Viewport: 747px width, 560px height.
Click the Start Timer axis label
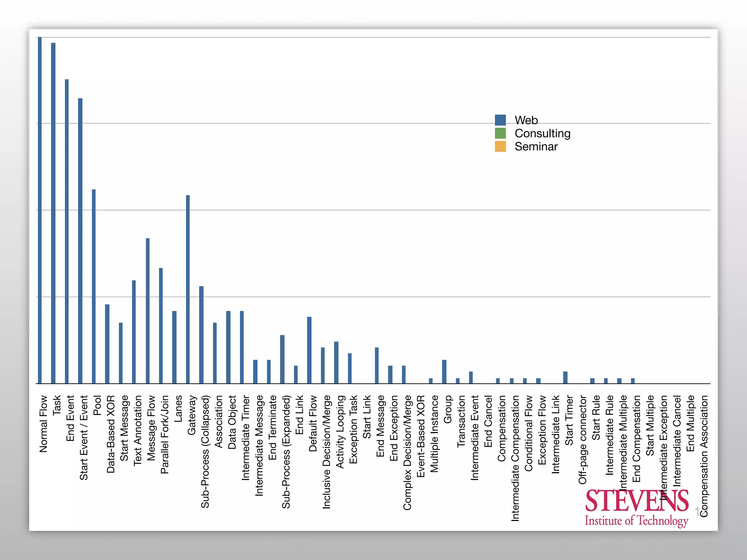569,420
